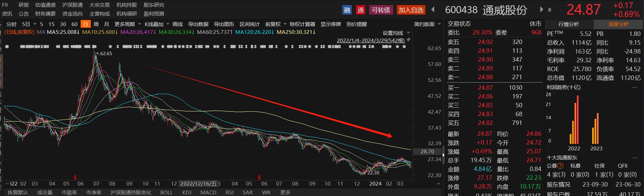
Task: Open help icon next to 公募
Action: coord(560,166)
